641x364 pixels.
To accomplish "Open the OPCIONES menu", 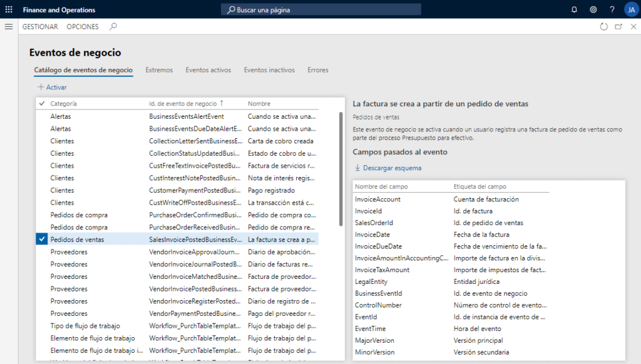I will click(x=83, y=26).
